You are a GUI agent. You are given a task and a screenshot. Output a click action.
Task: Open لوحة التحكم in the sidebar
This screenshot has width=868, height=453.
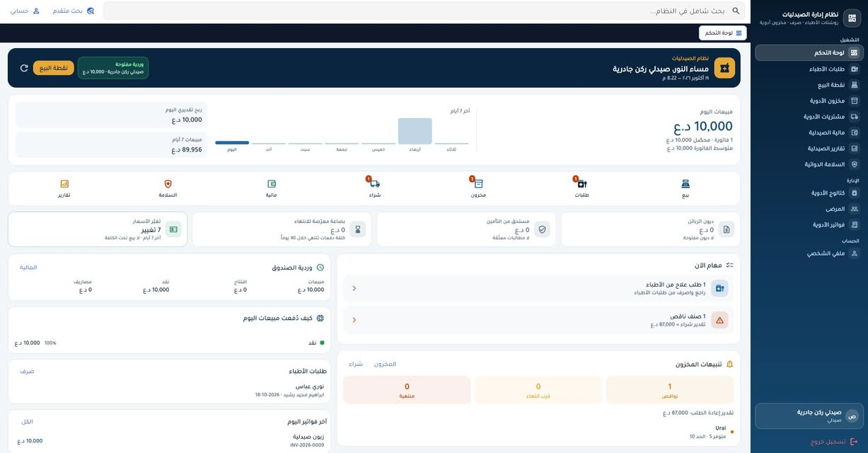click(809, 52)
